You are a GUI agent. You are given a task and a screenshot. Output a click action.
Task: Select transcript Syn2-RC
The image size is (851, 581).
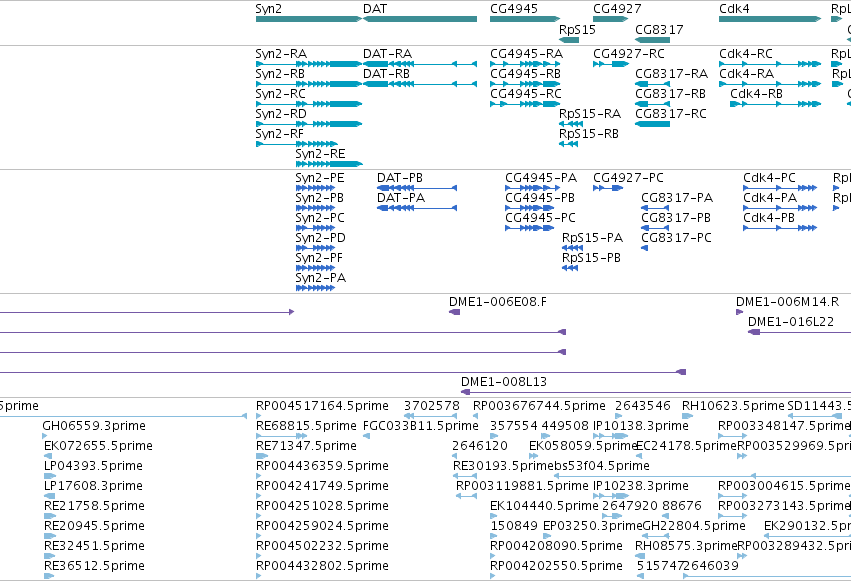point(309,104)
